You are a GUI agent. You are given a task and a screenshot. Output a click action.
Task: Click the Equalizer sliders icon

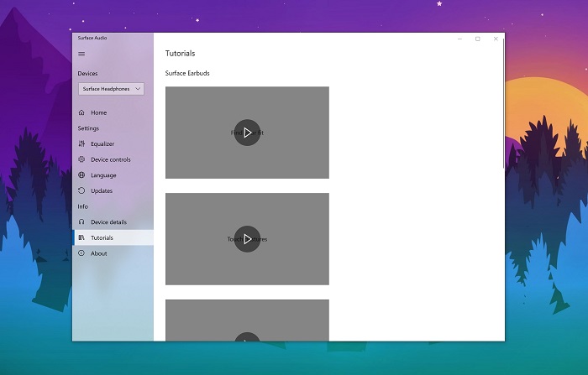(81, 143)
